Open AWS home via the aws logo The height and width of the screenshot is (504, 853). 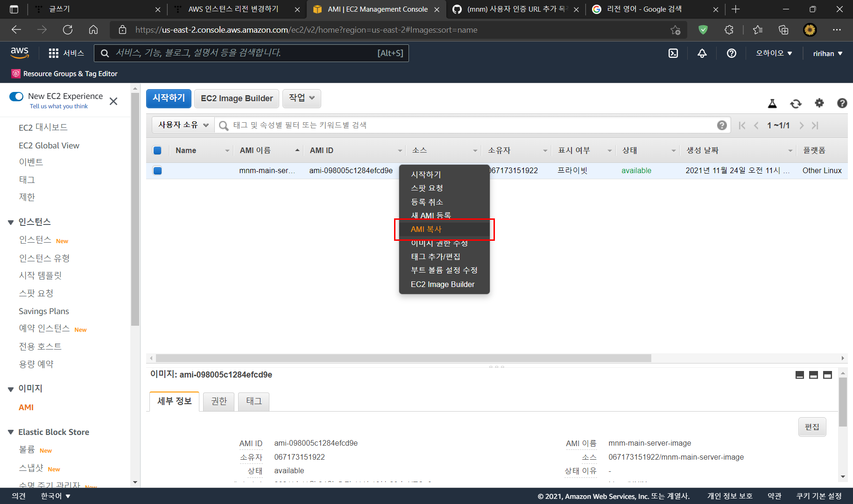pos(20,53)
